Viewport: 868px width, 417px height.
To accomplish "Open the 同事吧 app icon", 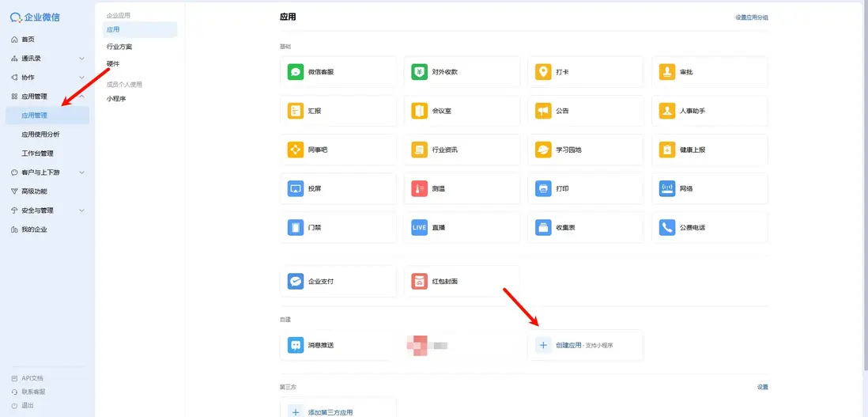I will (x=296, y=150).
